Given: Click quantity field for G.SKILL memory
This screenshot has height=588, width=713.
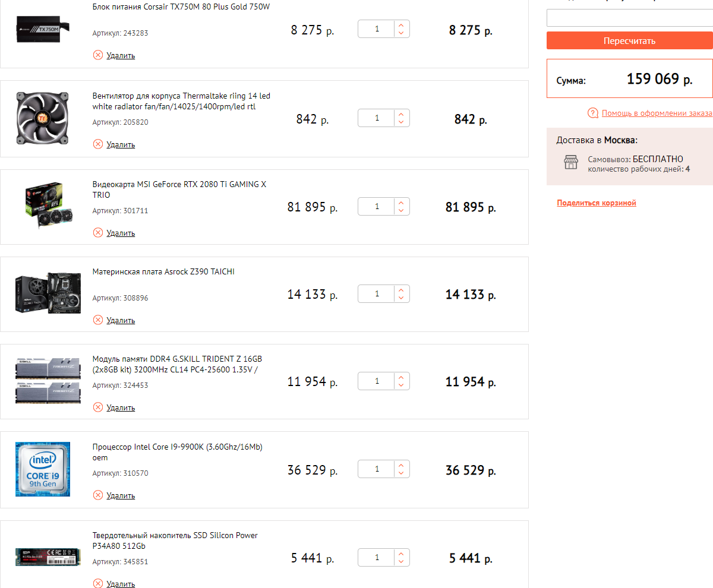Looking at the screenshot, I should tap(377, 381).
